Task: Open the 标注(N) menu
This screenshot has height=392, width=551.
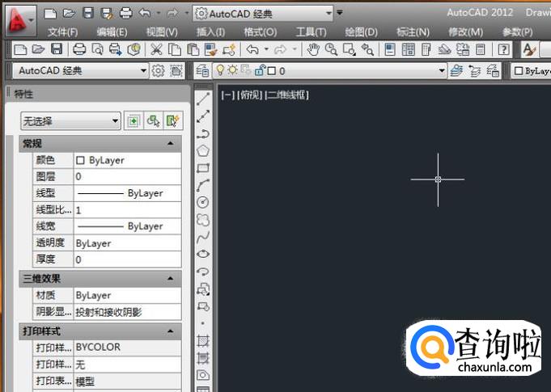Action: [413, 32]
